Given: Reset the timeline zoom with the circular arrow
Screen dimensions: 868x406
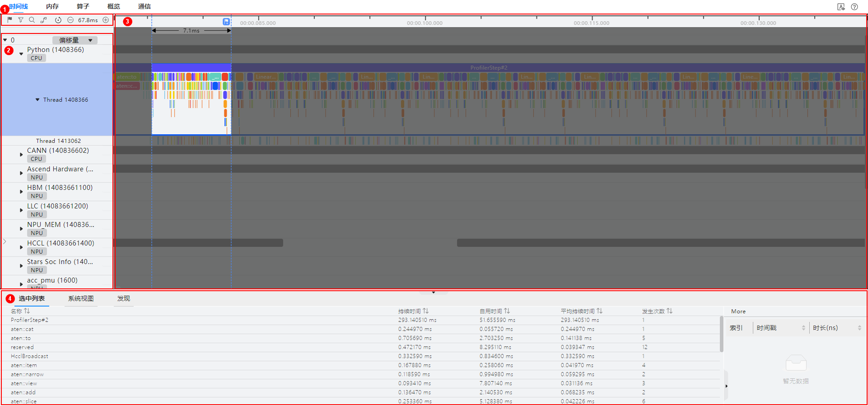Looking at the screenshot, I should click(58, 20).
